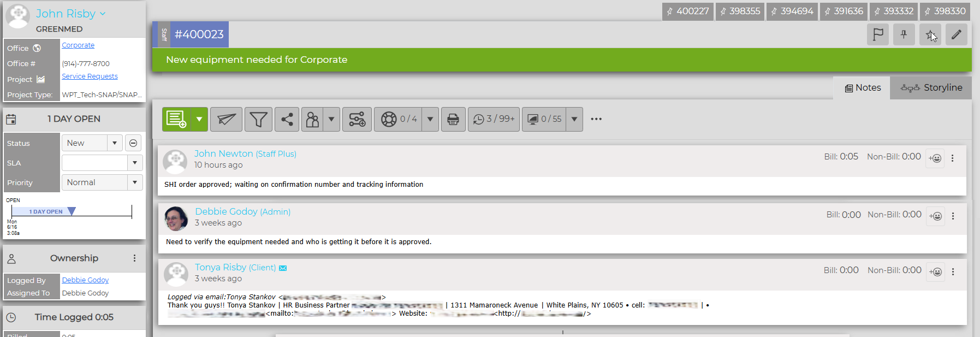Click the flag icon for ticket #400023
This screenshot has height=337, width=980.
coord(878,34)
